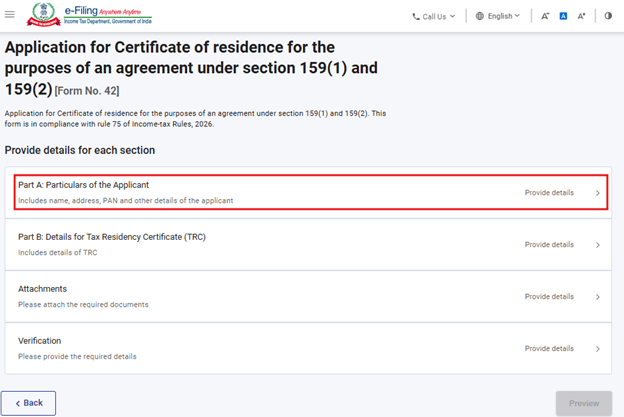Expand Part B TRC section chevron
The image size is (624, 417).
[597, 245]
